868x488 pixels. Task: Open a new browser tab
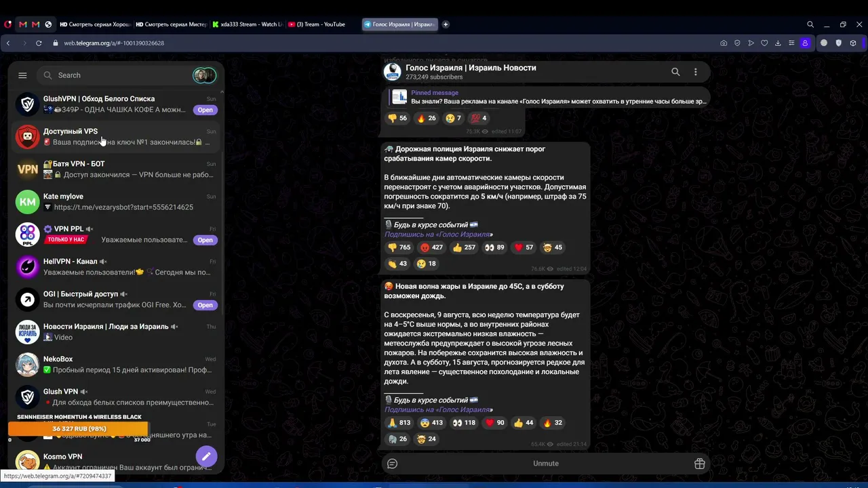click(446, 24)
